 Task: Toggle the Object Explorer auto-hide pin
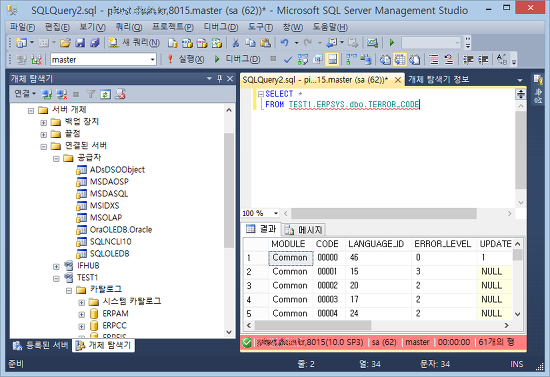click(220, 79)
